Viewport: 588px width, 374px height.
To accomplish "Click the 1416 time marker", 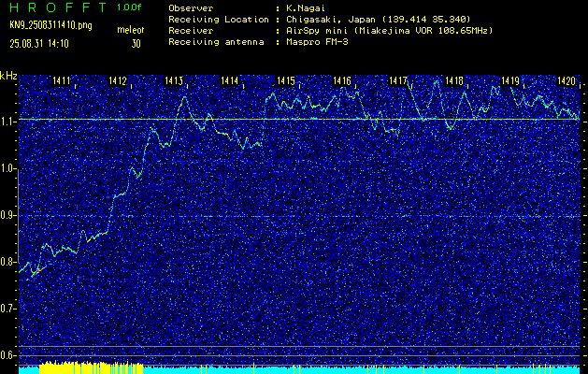I will tap(342, 80).
